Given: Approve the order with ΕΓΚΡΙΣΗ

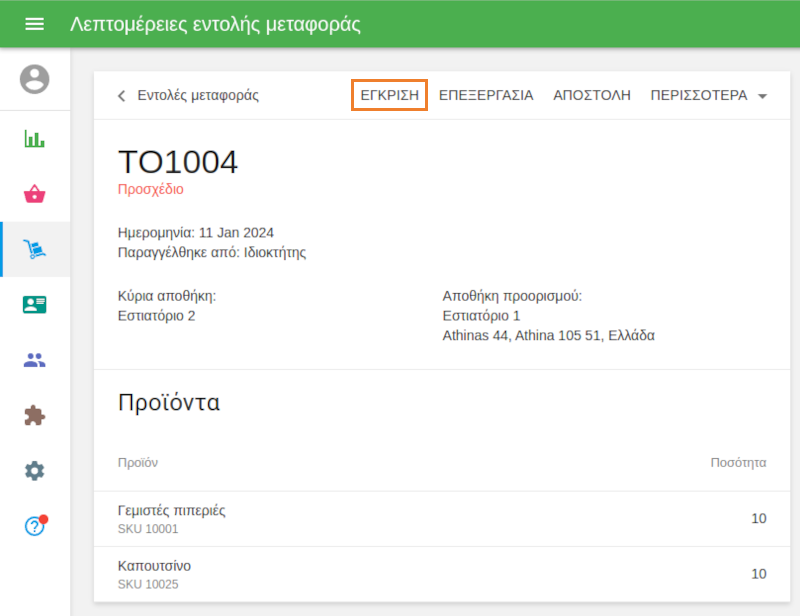Looking at the screenshot, I should (389, 95).
